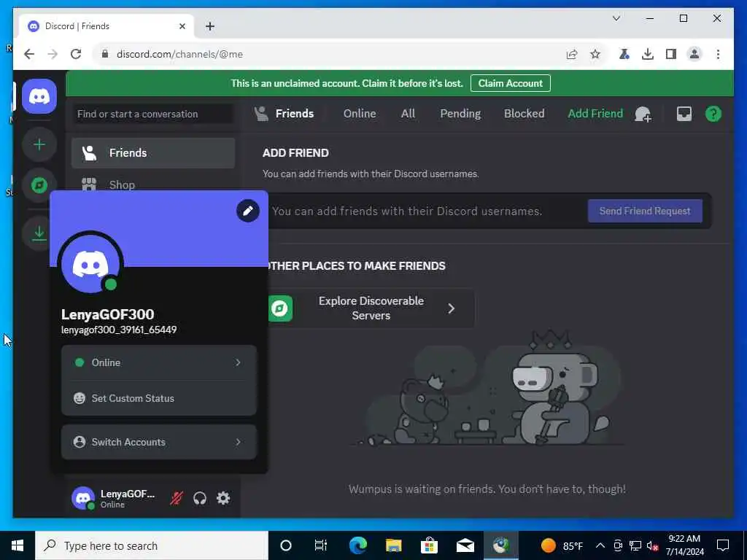The height and width of the screenshot is (560, 747).
Task: Open Shop in the left sidebar
Action: pos(153,184)
